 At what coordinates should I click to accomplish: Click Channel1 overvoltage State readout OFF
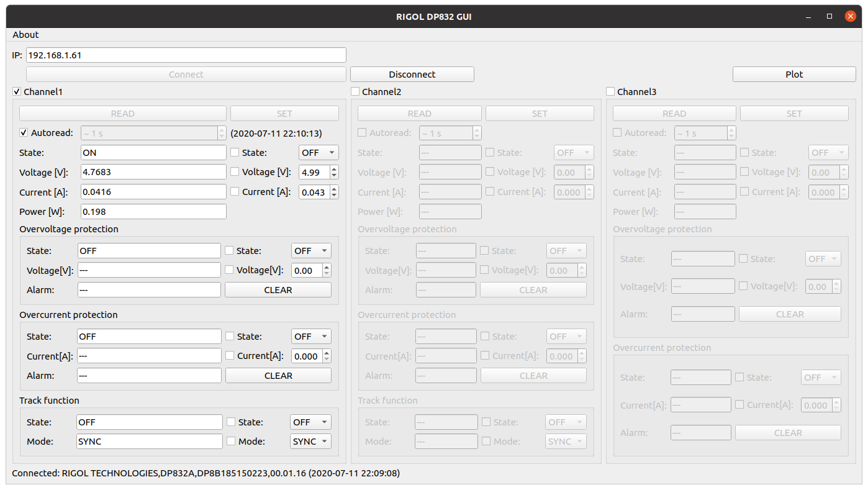[x=149, y=251]
